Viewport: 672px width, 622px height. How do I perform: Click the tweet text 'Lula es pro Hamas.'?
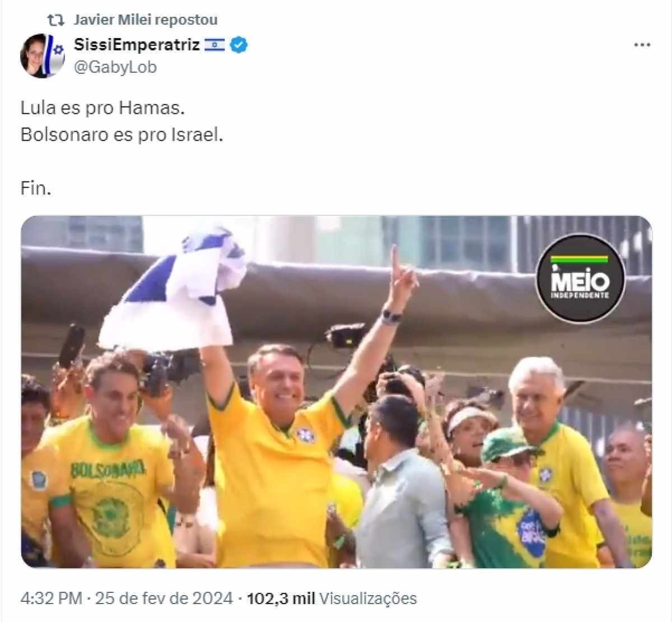(x=102, y=108)
